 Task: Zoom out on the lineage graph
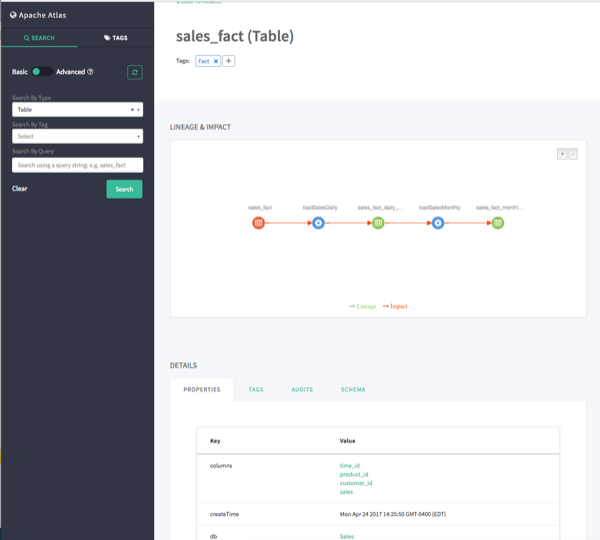573,153
